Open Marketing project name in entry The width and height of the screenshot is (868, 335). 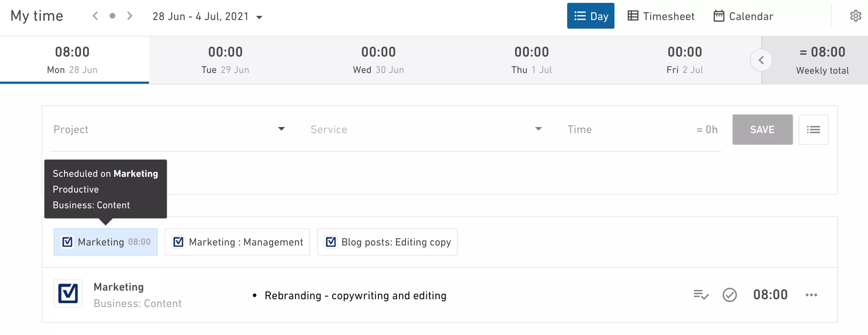119,287
